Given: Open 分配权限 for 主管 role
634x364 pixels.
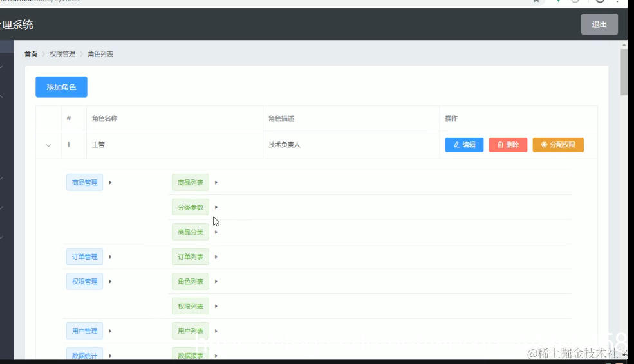Looking at the screenshot, I should (x=558, y=145).
